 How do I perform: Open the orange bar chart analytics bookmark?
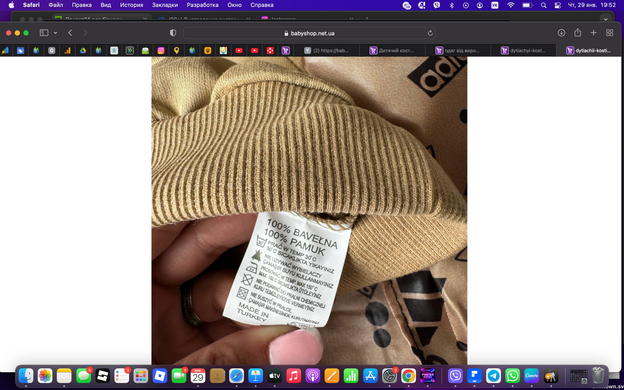coord(67,51)
